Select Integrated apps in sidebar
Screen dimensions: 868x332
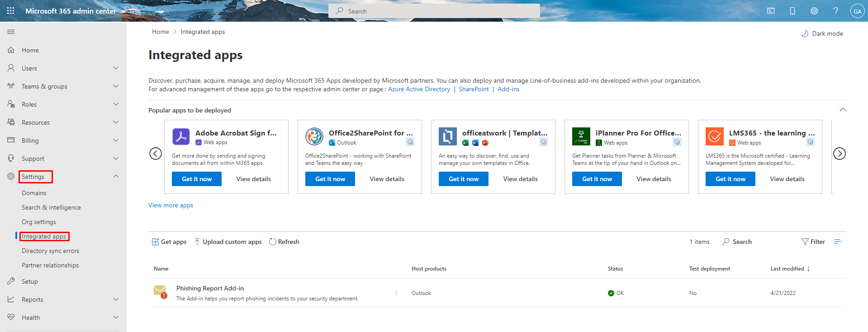(44, 236)
